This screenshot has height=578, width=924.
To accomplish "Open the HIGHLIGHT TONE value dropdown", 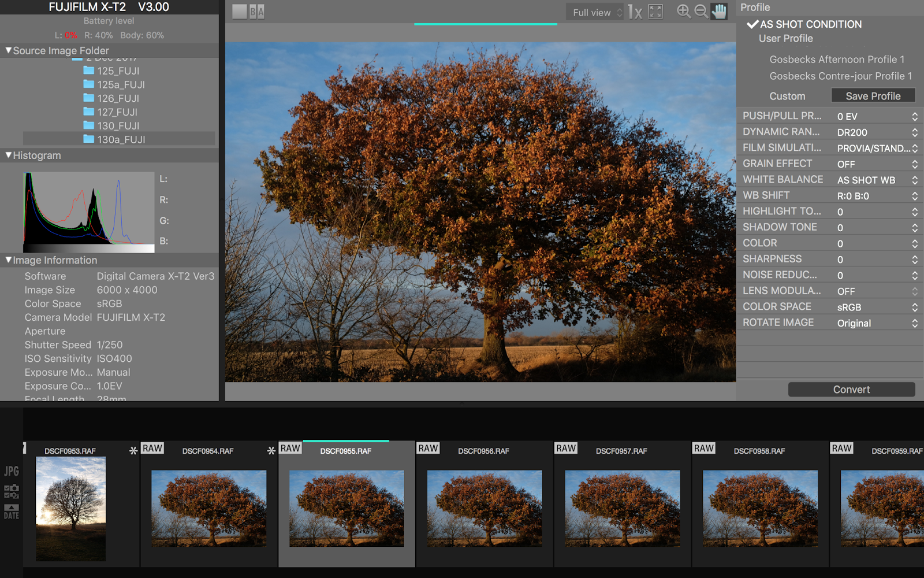I will coord(877,212).
